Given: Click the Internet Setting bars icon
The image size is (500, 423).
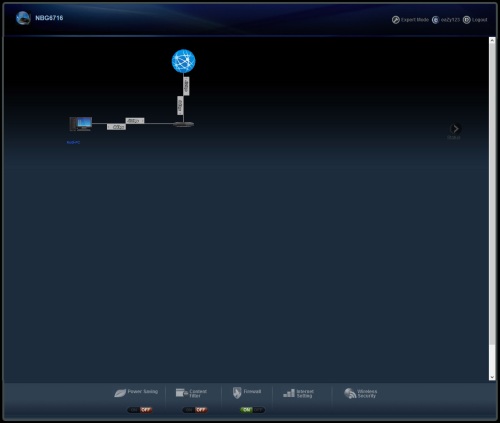Looking at the screenshot, I should 289,393.
